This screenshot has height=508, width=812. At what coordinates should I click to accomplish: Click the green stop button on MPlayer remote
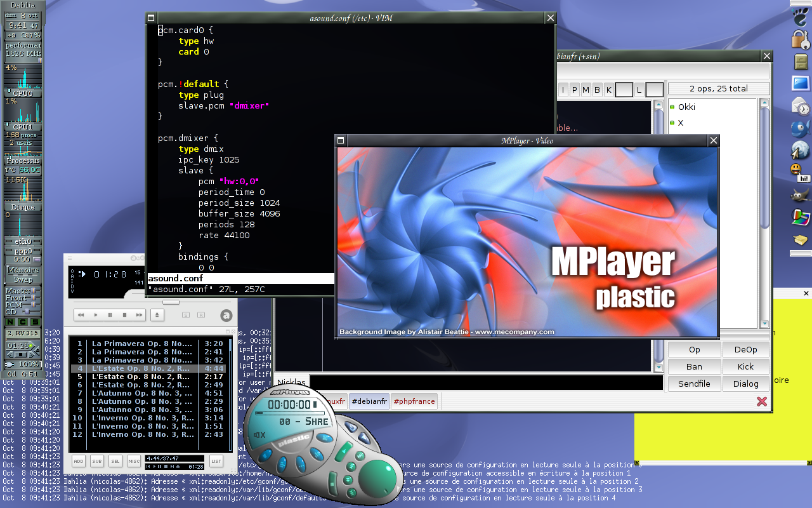pos(332,484)
